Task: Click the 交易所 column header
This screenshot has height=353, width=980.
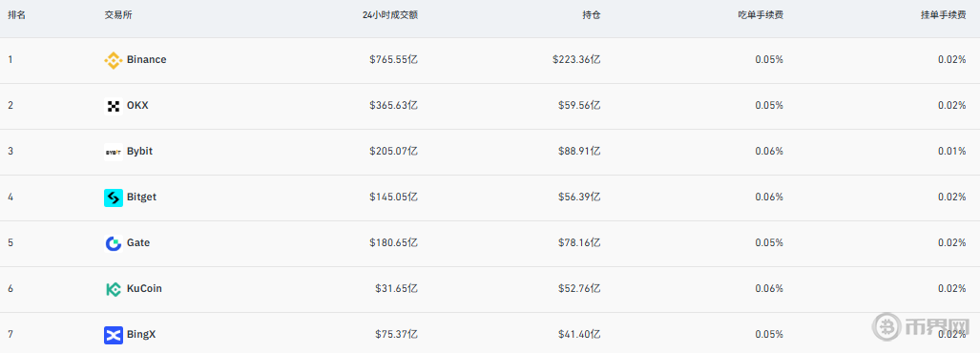Action: [118, 15]
